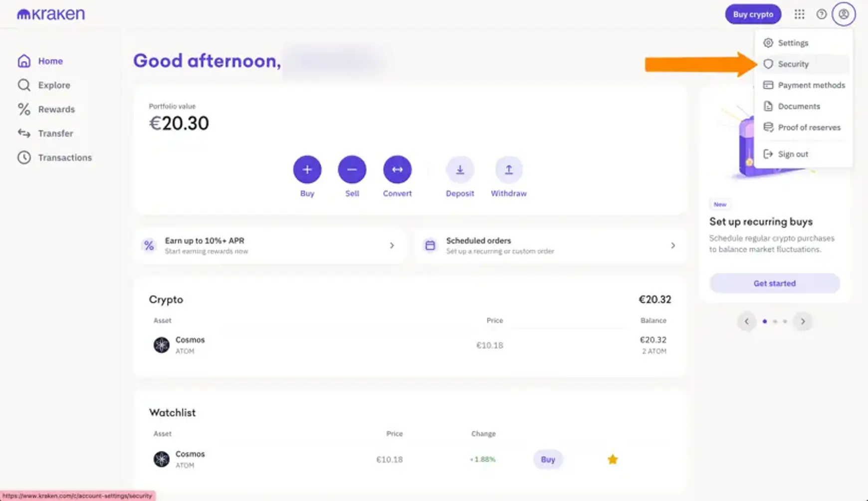This screenshot has height=501, width=868.
Task: Toggle the Cosmos watchlist star
Action: pos(613,459)
